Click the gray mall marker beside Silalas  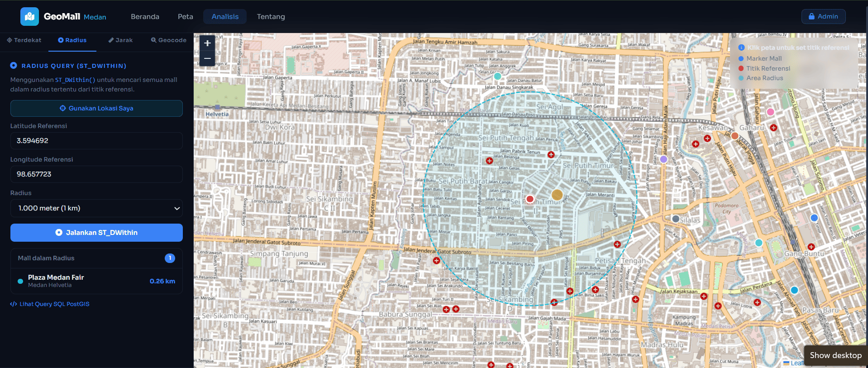(676, 219)
